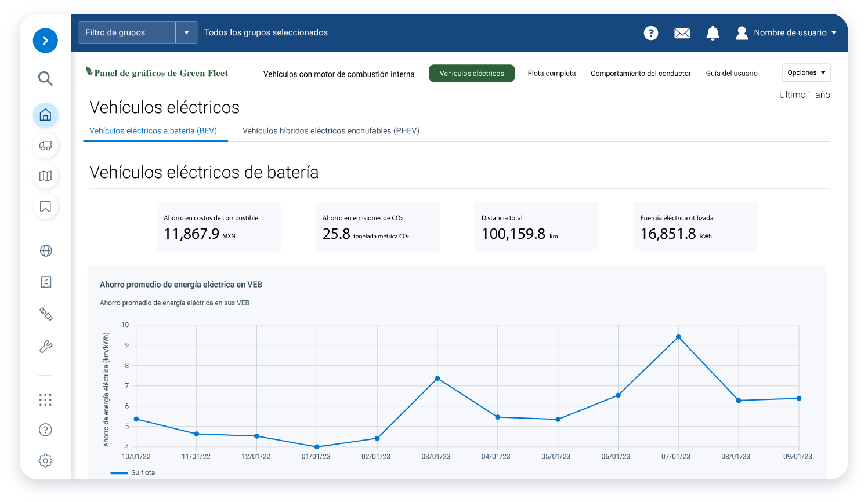This screenshot has width=868, height=502.
Task: Open the search sidebar icon
Action: pos(45,78)
